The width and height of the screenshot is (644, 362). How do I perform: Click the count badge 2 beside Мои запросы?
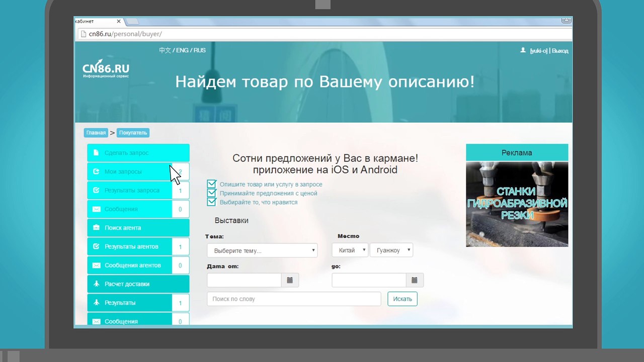click(x=181, y=171)
